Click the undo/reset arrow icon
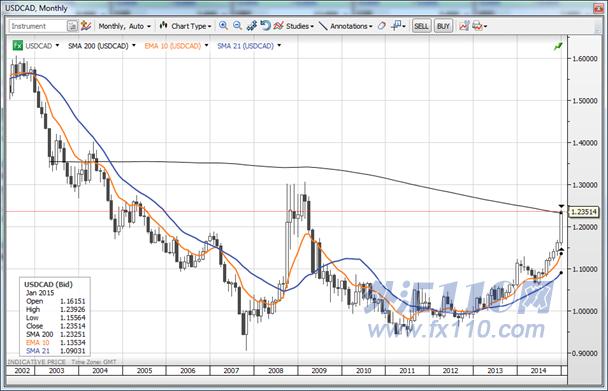 pos(265,26)
